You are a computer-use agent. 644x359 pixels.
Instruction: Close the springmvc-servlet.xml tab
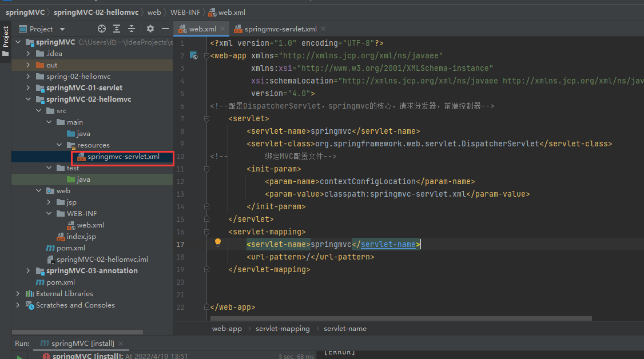(323, 29)
